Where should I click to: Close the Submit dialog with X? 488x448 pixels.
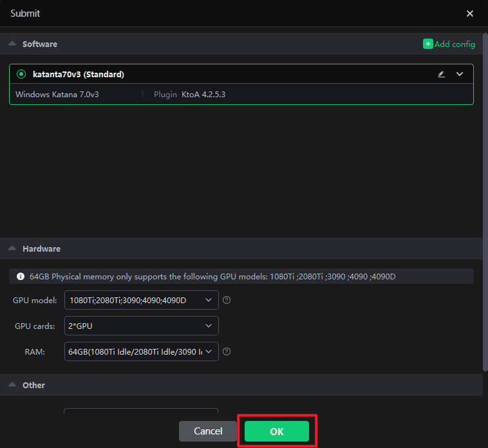pyautogui.click(x=470, y=14)
